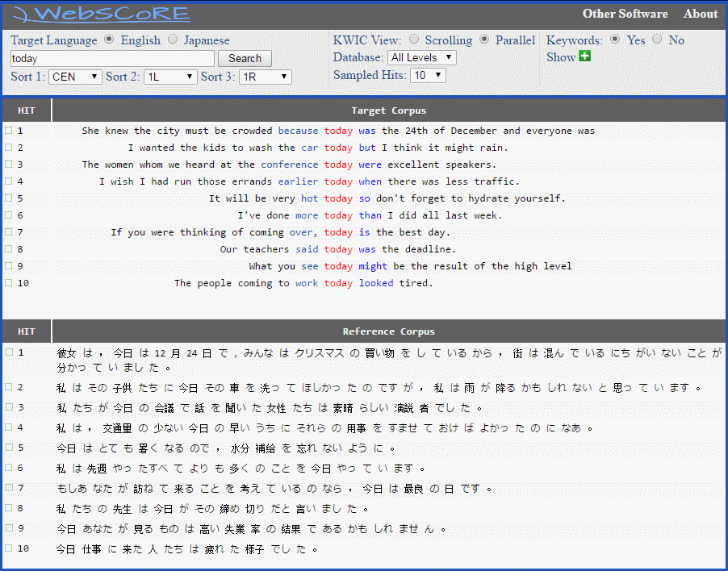728x571 pixels.
Task: Click the Target Corpus column header
Action: coord(388,110)
